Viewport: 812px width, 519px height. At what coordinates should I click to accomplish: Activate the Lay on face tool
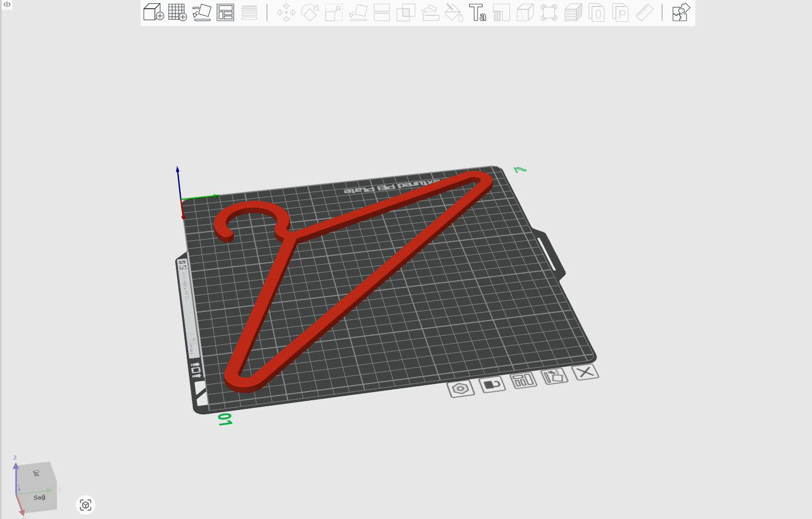(358, 12)
